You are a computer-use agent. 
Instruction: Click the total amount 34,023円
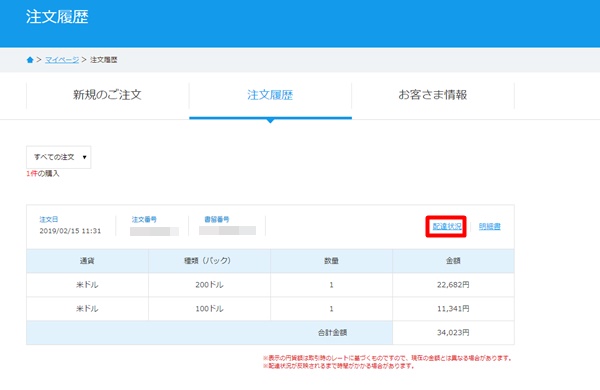coord(453,333)
